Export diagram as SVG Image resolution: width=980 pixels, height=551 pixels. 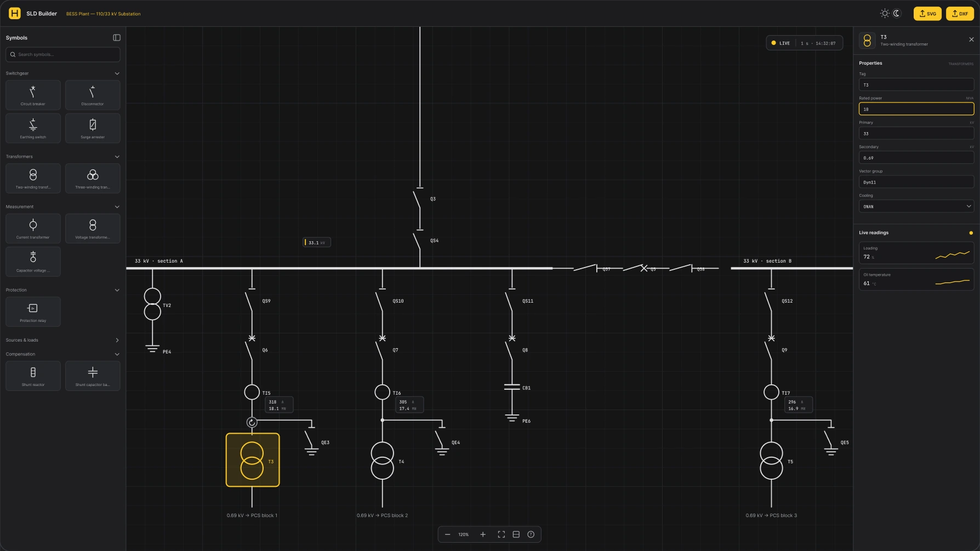(x=927, y=14)
